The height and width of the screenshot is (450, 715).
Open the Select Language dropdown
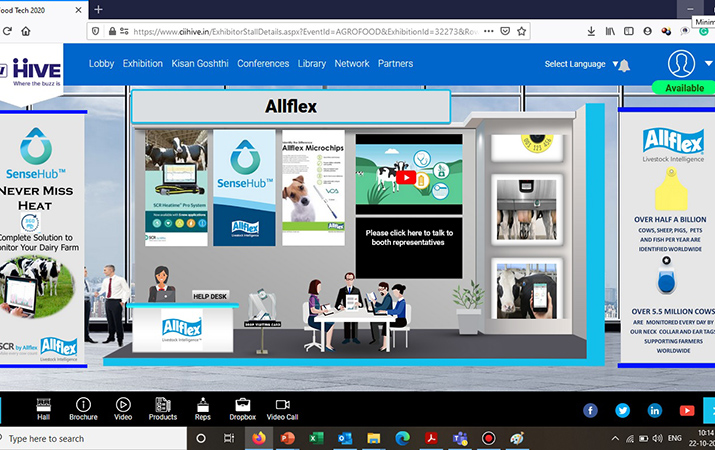(581, 64)
